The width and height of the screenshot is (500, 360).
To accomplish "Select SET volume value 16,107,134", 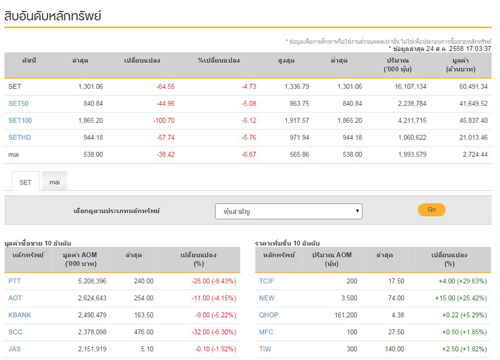I will click(x=411, y=87).
